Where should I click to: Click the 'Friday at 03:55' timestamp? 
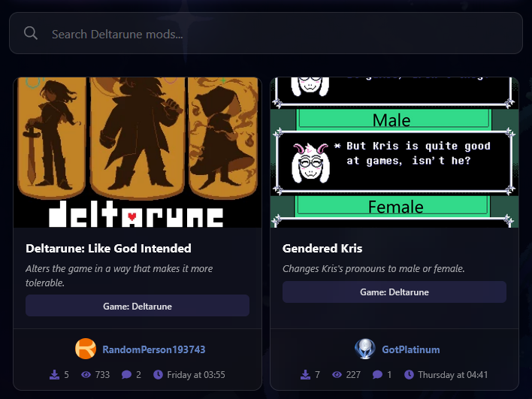[196, 374]
